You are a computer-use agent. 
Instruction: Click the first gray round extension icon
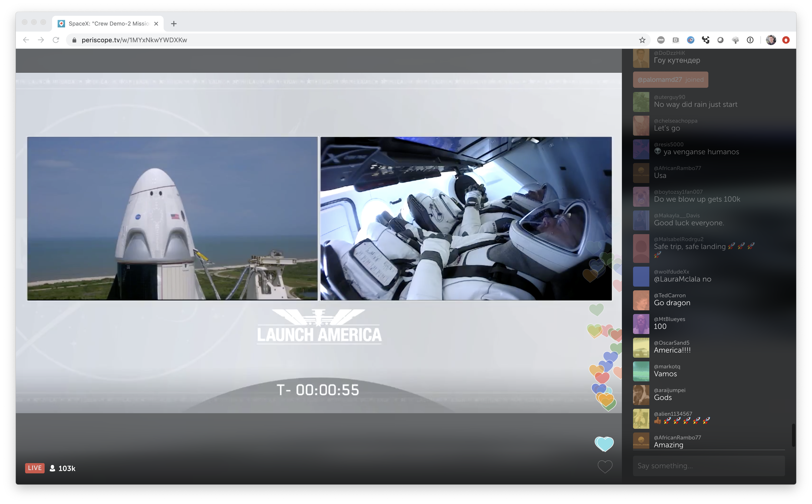pos(661,40)
